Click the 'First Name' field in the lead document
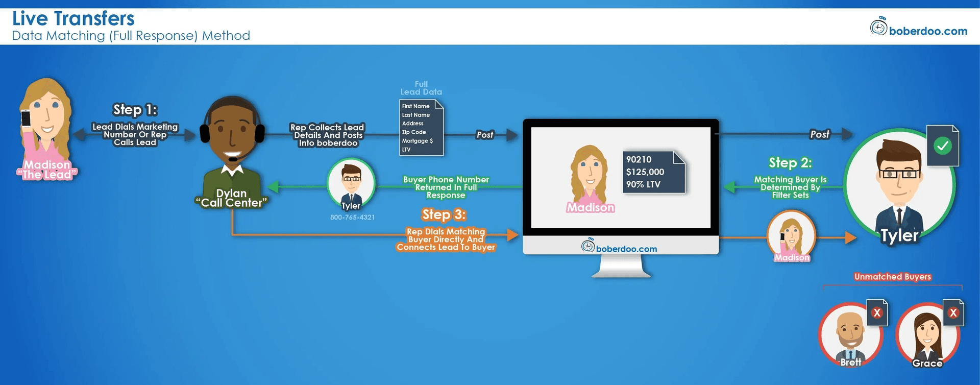Screen dimensions: 980x385 [415, 106]
